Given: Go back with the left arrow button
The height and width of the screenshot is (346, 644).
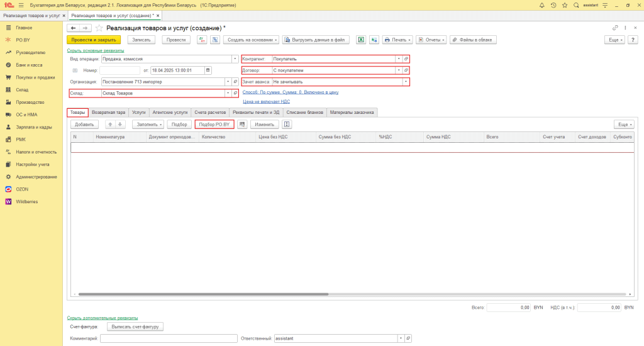Looking at the screenshot, I should (x=73, y=28).
